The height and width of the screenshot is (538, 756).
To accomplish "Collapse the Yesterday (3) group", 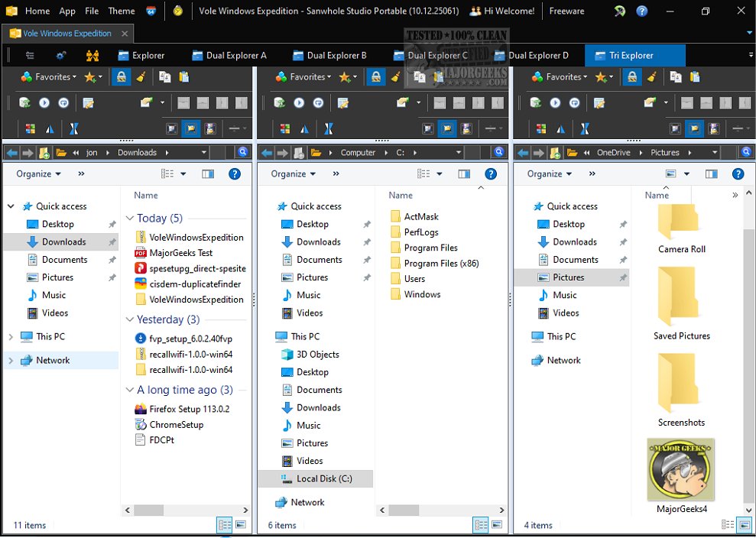I will (130, 319).
